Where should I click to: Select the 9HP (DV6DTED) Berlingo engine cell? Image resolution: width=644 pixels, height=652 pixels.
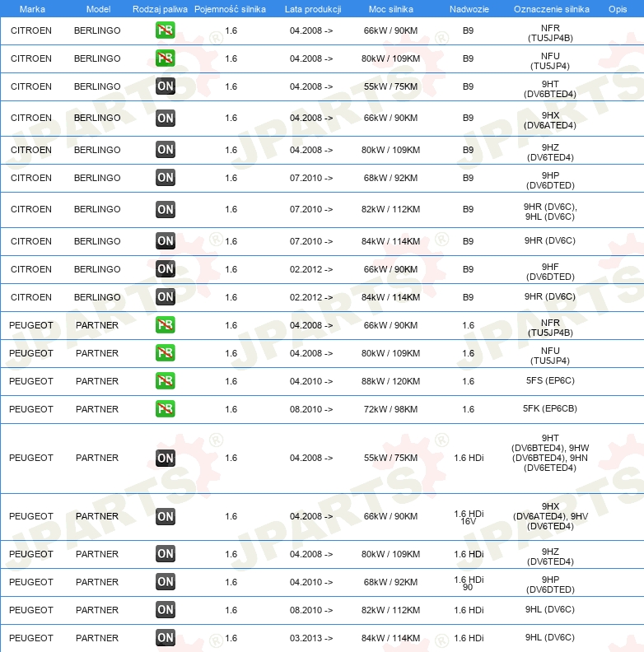tap(550, 180)
